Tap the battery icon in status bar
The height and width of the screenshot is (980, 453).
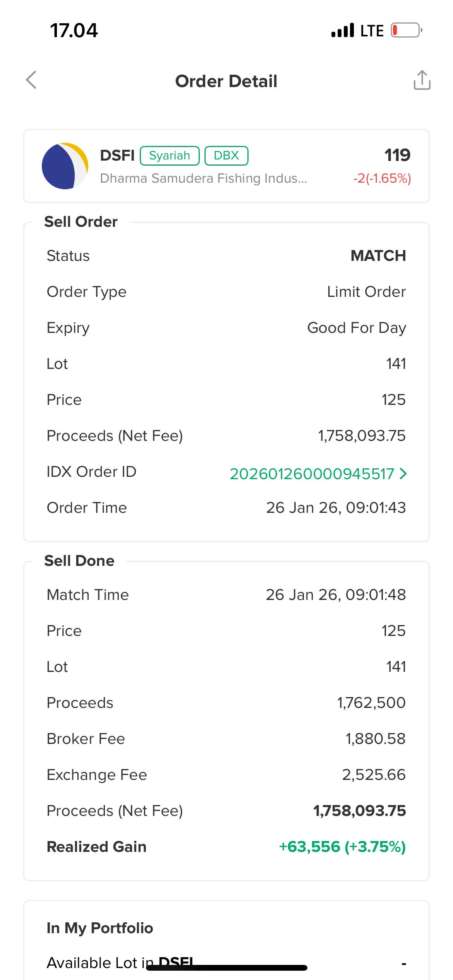[406, 30]
